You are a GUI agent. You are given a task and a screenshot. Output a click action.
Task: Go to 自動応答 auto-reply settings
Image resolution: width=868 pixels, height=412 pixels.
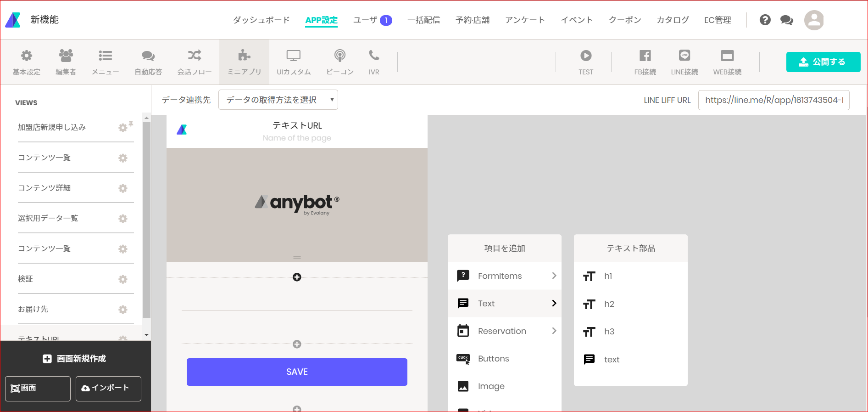[x=148, y=62]
